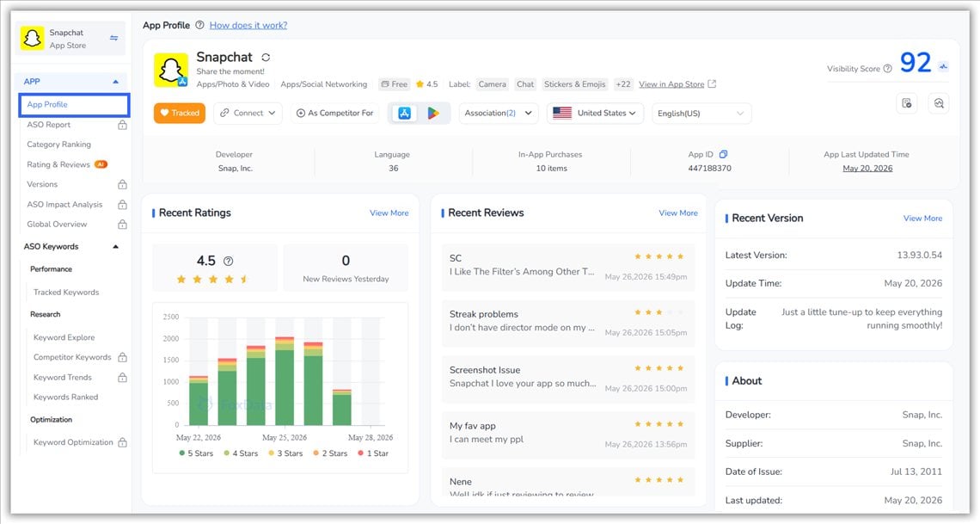Click the How does it work? link
The image size is (980, 524).
248,25
